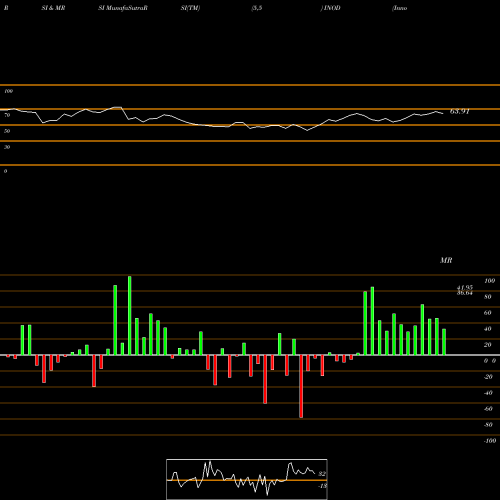The image size is (500, 500).
Task: Click the -18 value in mini chart
Action: (x=322, y=486)
